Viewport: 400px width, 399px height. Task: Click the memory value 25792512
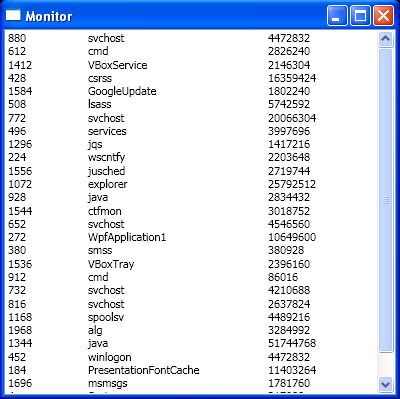pos(292,184)
